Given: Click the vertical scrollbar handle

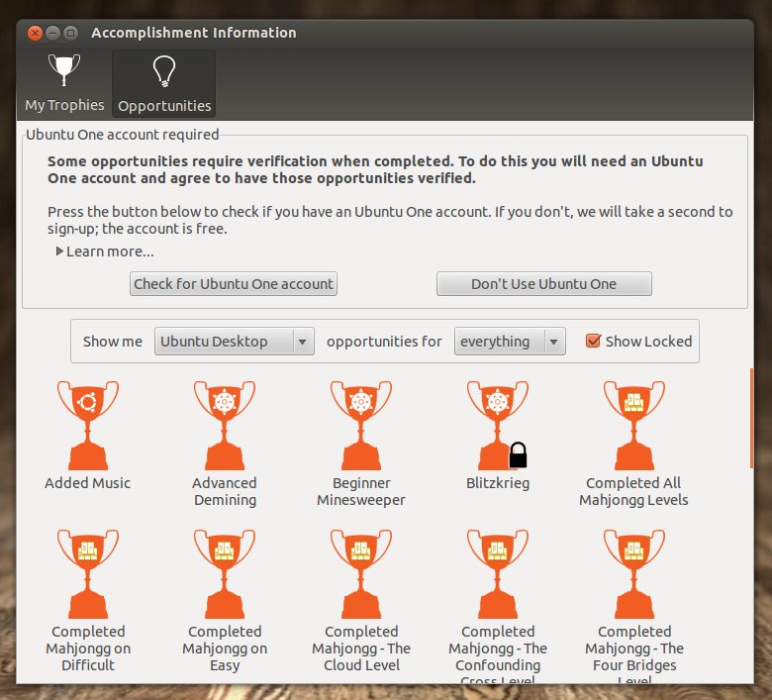Looking at the screenshot, I should click(751, 418).
